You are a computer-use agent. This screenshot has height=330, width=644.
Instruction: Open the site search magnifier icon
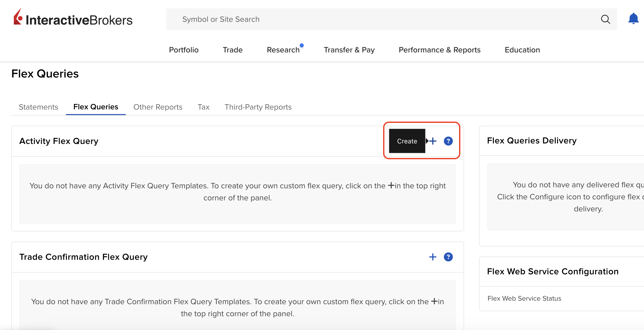[x=606, y=19]
